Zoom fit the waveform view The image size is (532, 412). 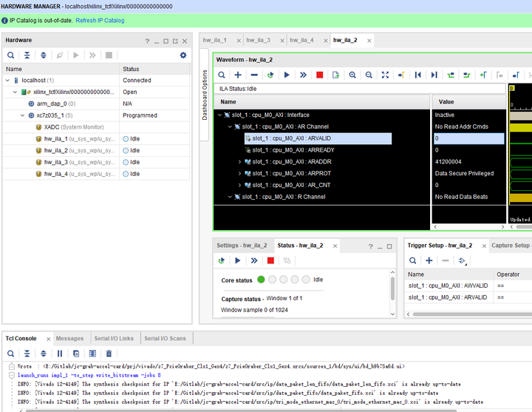click(385, 75)
